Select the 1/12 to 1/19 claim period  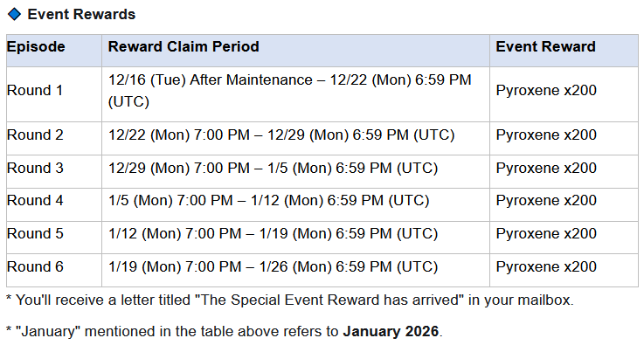coord(273,234)
